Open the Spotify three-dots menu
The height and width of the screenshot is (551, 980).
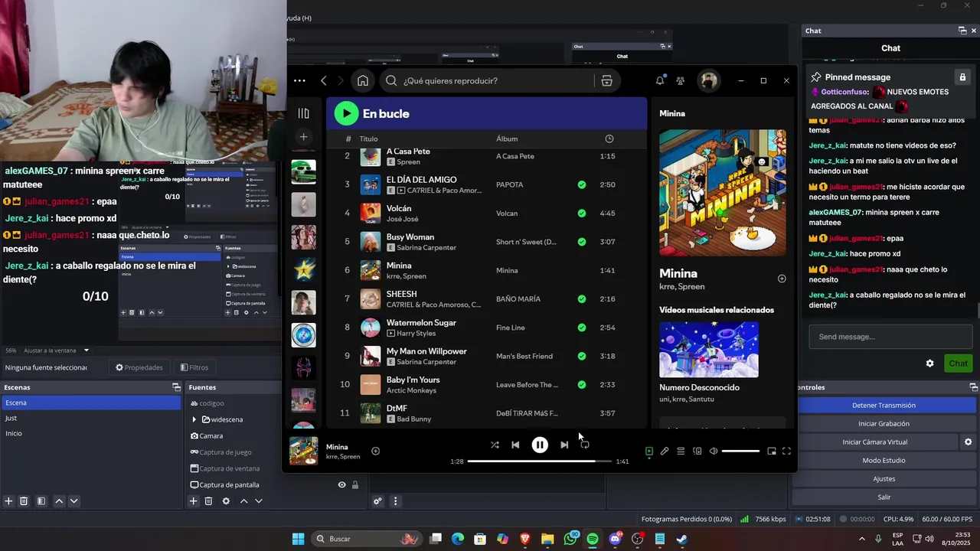[x=299, y=80]
